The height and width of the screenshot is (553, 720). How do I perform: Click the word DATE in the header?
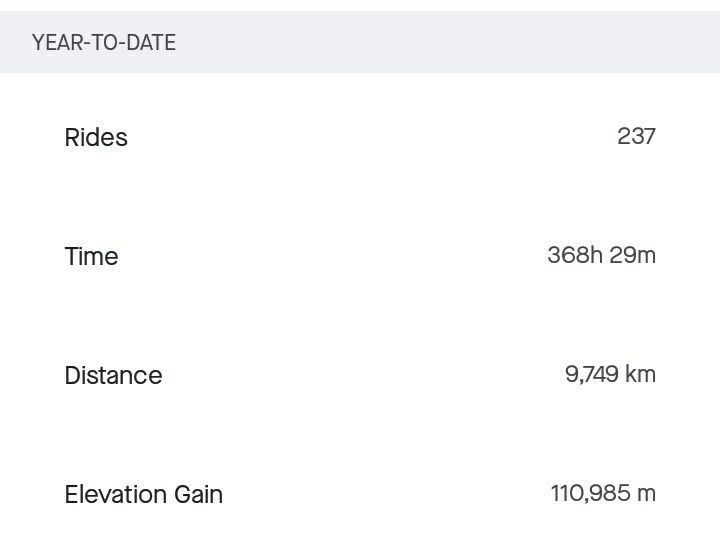(x=151, y=43)
